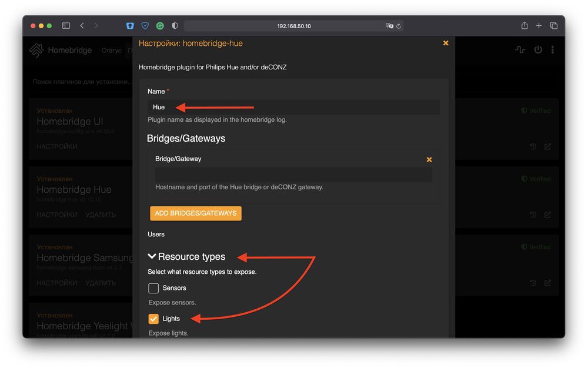Screen dimensions: 588x368
Task: Click Verified badge on Homebridge UI card
Action: pos(536,111)
